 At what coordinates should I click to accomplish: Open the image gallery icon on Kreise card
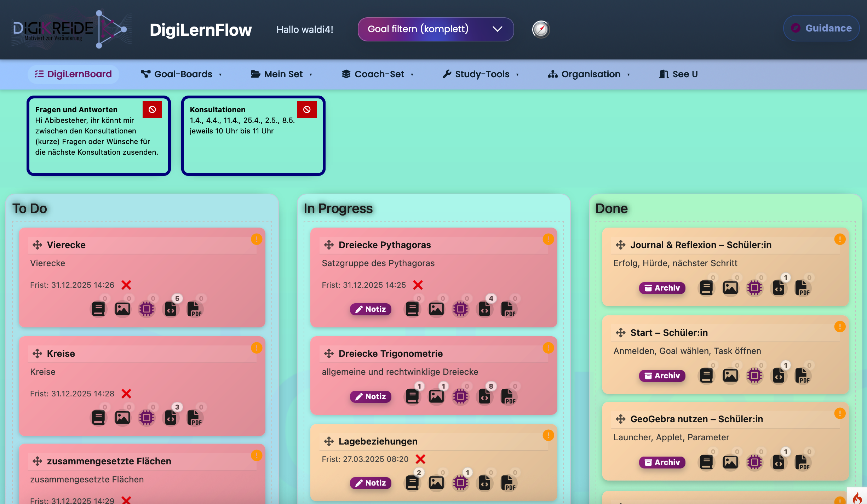tap(122, 417)
